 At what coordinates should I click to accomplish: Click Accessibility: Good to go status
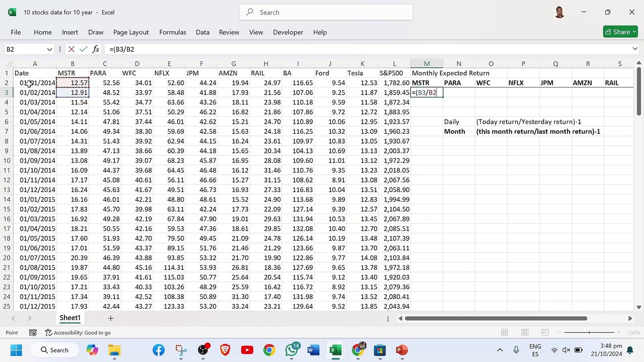(x=78, y=333)
